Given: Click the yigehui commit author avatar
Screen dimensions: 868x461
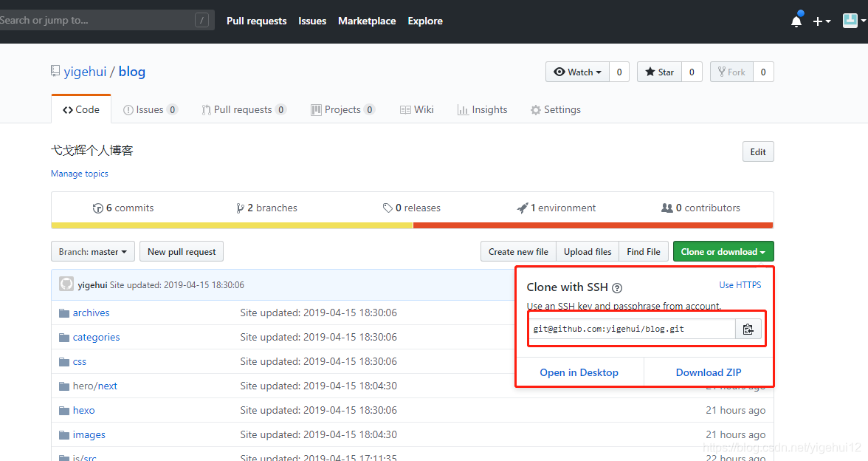Looking at the screenshot, I should tap(66, 285).
